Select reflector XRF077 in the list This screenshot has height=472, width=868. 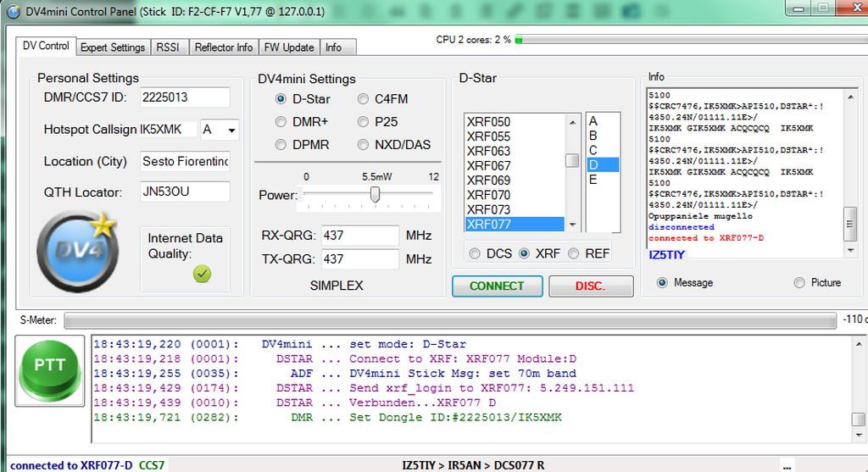pyautogui.click(x=515, y=224)
